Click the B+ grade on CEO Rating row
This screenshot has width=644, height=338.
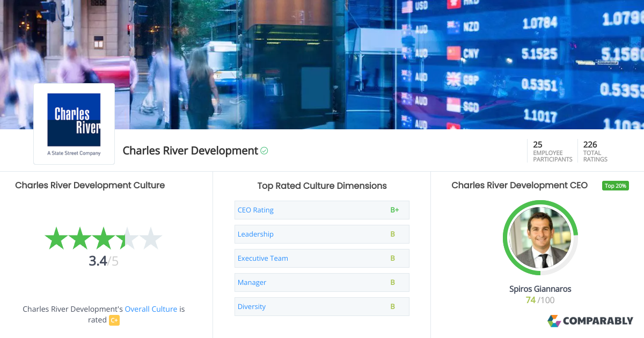tap(394, 210)
